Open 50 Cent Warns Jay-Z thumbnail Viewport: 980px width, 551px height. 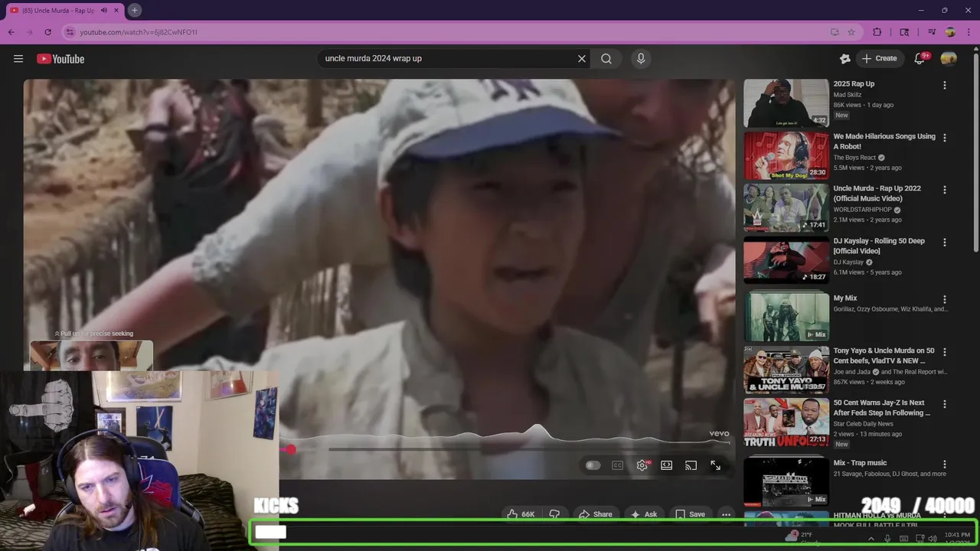coord(786,422)
